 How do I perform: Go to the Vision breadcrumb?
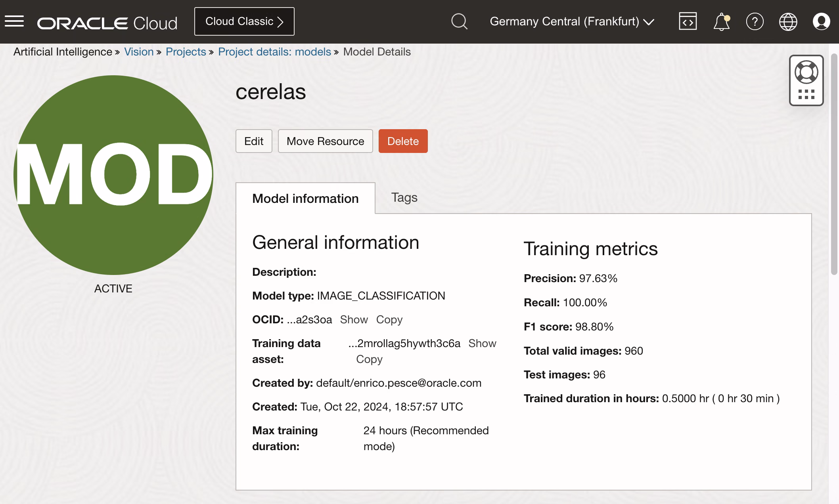(x=139, y=52)
